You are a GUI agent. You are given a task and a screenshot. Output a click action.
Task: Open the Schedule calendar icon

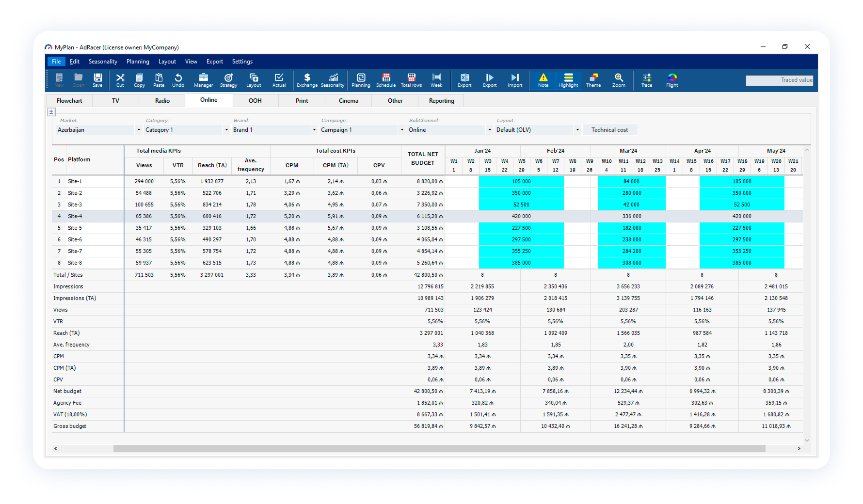(386, 80)
